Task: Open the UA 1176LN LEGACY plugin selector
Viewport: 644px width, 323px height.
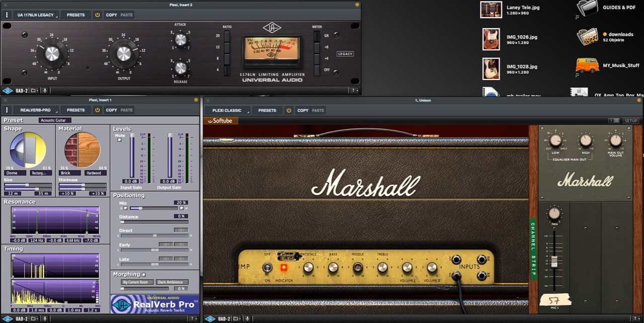Action: [36, 15]
